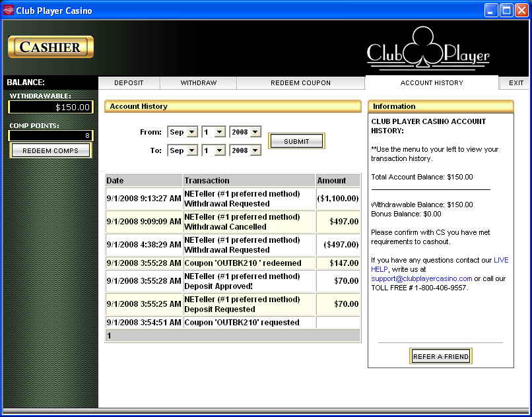Click the Date column header
Image resolution: width=532 pixels, height=417 pixels.
pyautogui.click(x=144, y=181)
